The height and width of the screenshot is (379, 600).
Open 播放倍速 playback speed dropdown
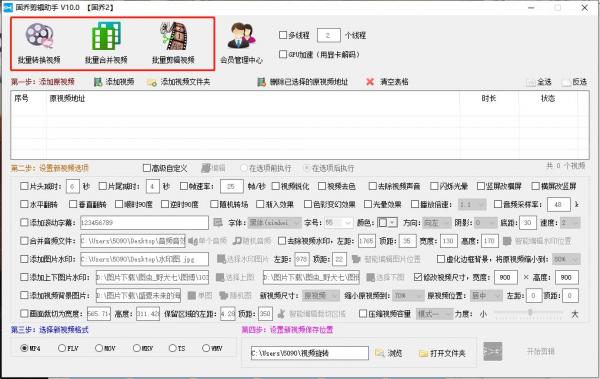[x=472, y=204]
